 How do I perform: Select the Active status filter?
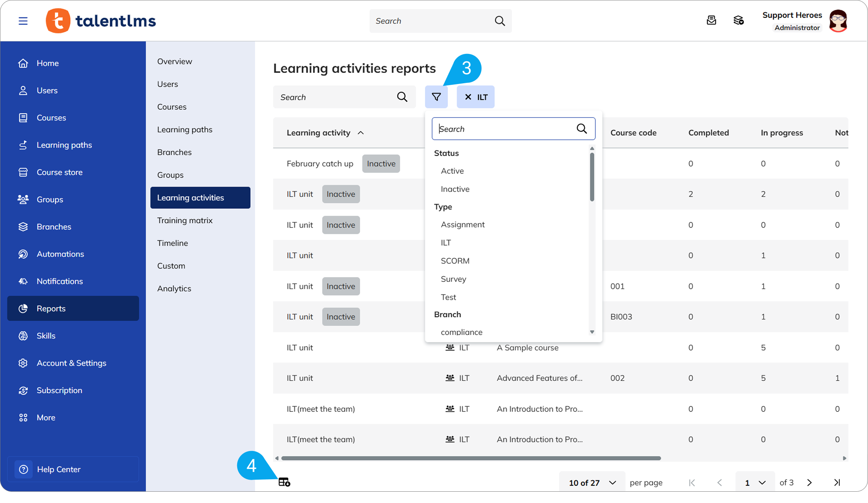(452, 171)
